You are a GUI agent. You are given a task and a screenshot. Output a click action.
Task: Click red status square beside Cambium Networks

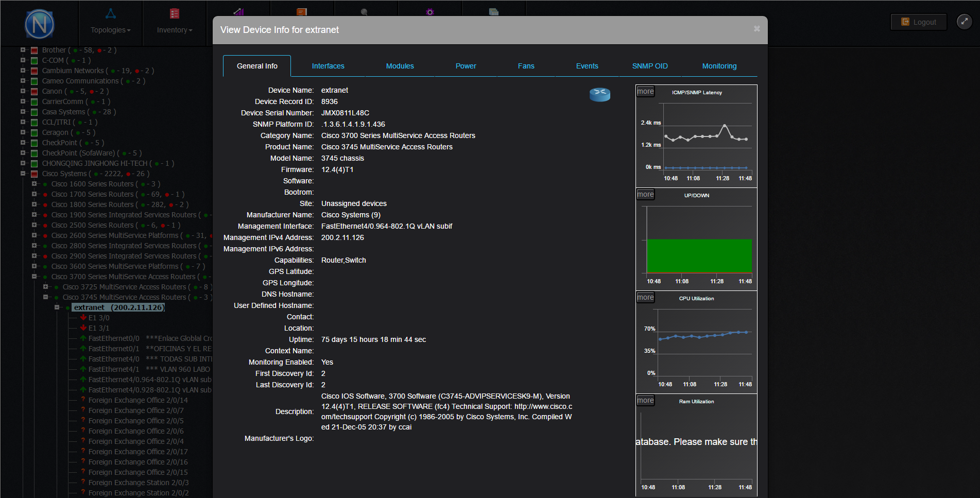coord(34,71)
